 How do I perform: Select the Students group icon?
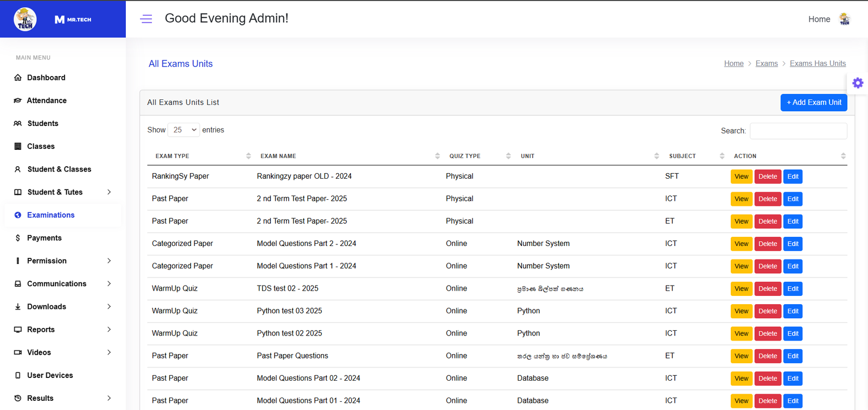[x=18, y=123]
